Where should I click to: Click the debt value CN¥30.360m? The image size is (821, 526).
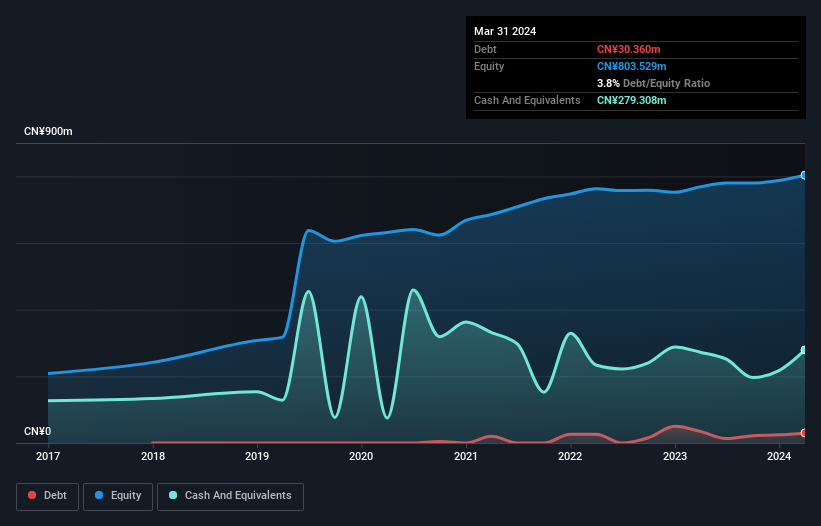628,49
